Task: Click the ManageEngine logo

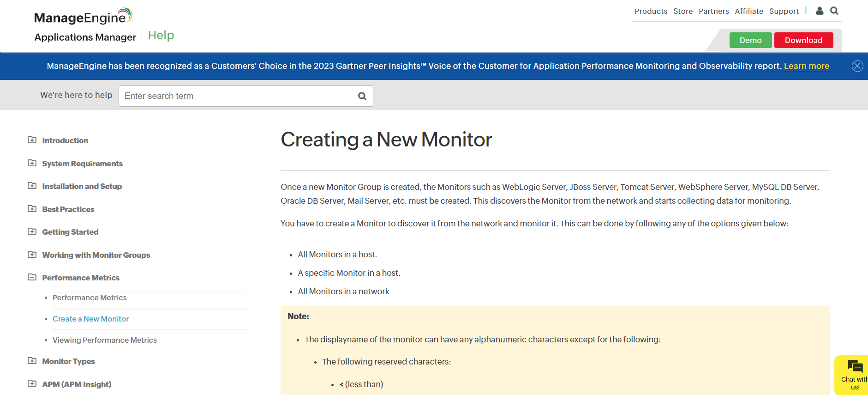Action: 83,17
